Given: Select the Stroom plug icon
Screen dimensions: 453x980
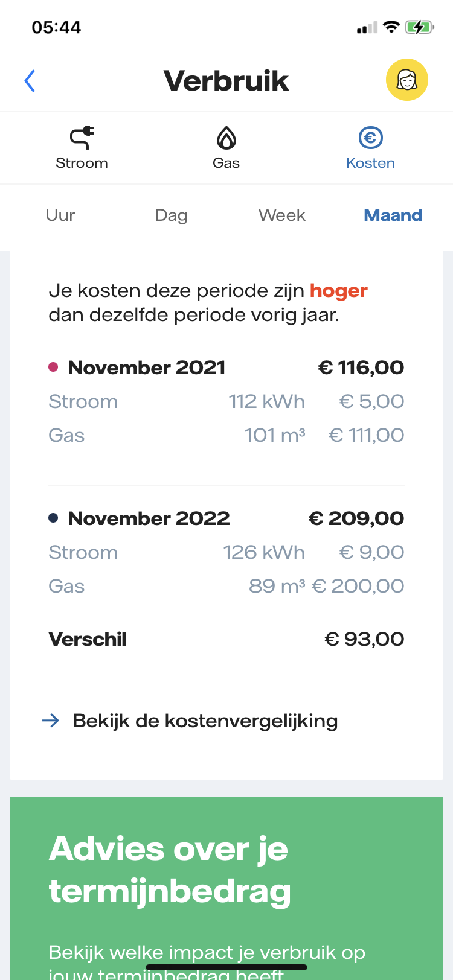Looking at the screenshot, I should [x=82, y=138].
